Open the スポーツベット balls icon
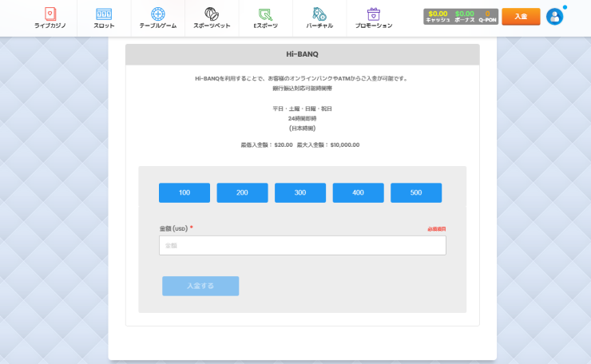This screenshot has height=364, width=591. tap(212, 14)
